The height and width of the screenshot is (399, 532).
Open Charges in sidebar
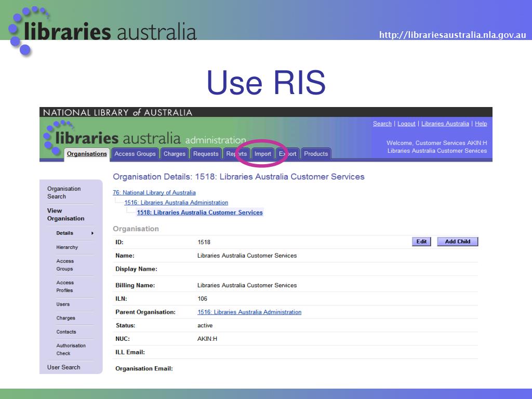(x=65, y=318)
